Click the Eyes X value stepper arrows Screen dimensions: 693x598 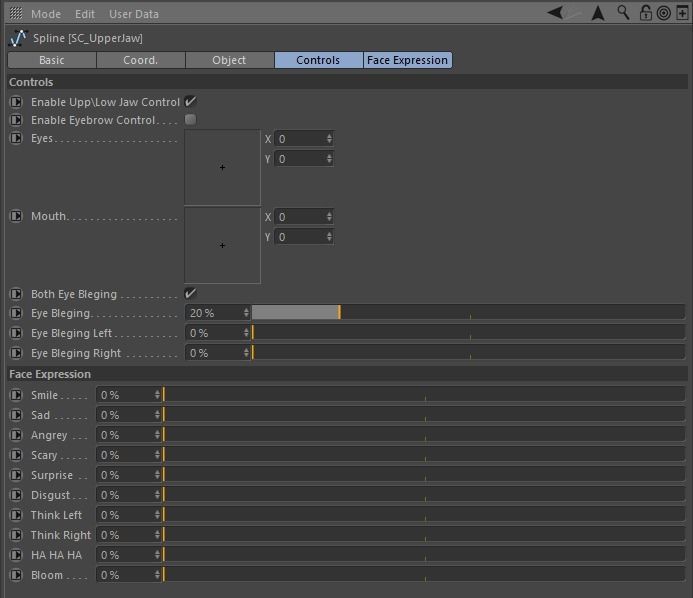[329, 139]
